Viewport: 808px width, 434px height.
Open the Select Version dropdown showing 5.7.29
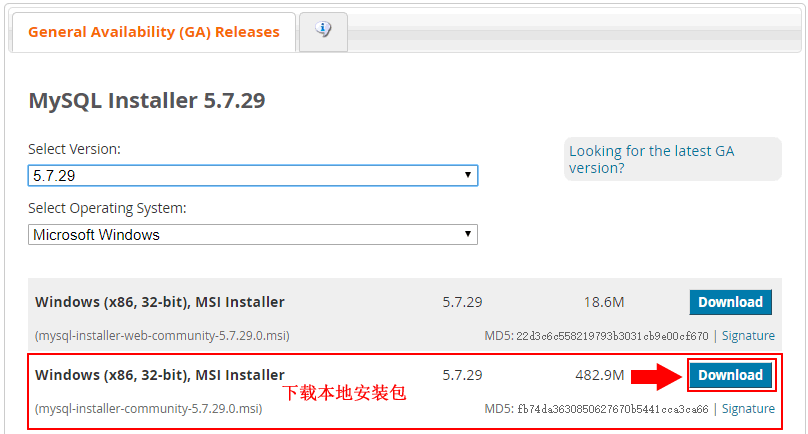(252, 175)
